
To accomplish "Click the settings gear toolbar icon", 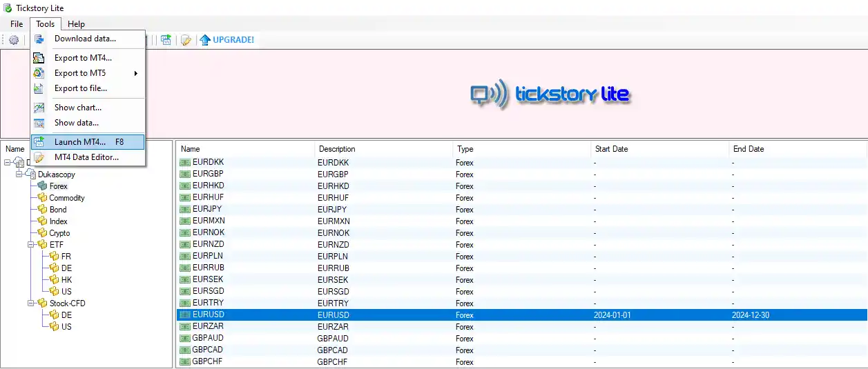I will [13, 40].
